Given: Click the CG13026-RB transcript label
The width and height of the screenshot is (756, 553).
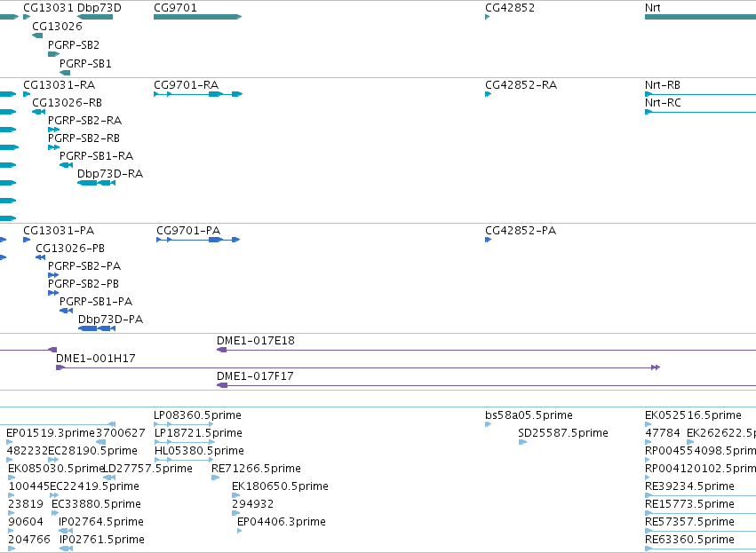Looking at the screenshot, I should [x=67, y=103].
